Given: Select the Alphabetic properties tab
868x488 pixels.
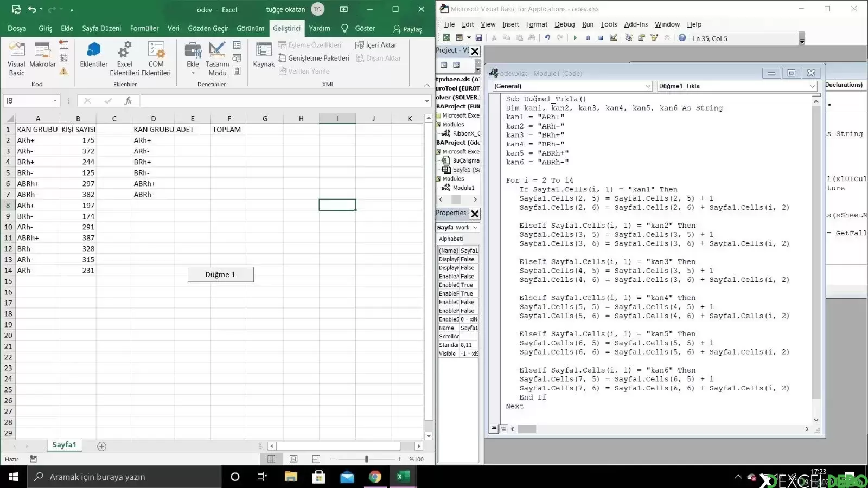Looking at the screenshot, I should [x=451, y=239].
